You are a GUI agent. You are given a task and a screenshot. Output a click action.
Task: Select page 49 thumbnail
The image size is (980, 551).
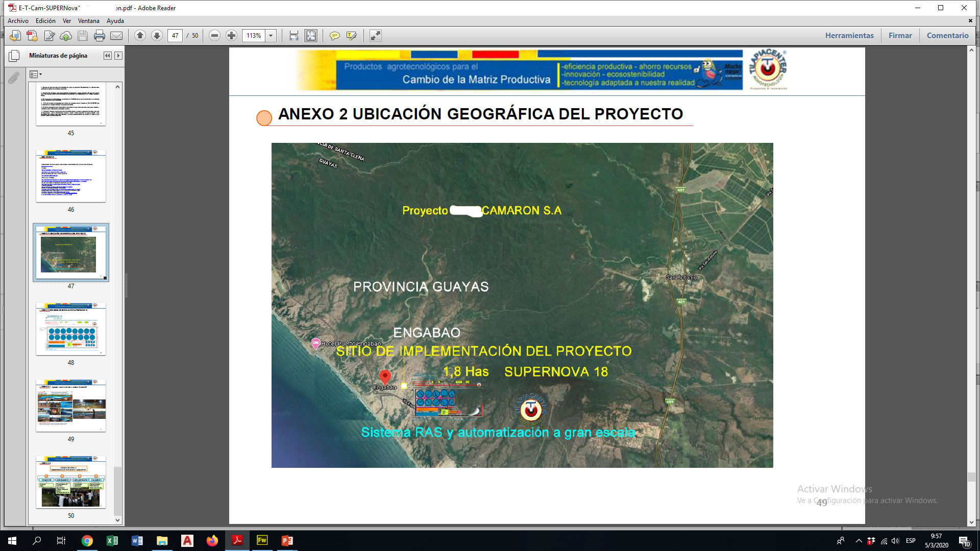[x=71, y=406]
